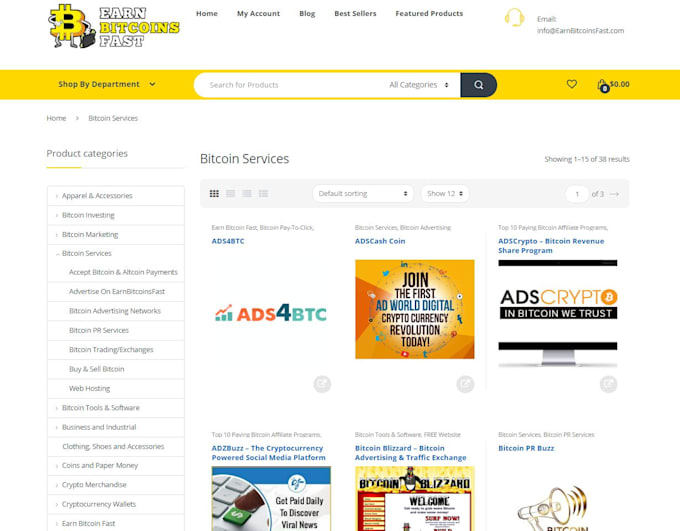This screenshot has height=531, width=680.
Task: Switch to small list view layout
Action: point(263,193)
